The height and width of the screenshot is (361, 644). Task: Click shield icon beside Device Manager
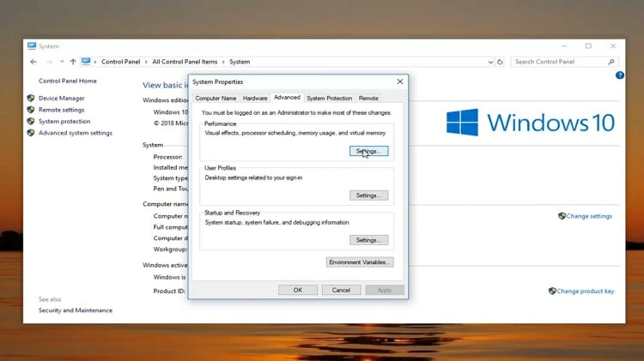tap(31, 98)
